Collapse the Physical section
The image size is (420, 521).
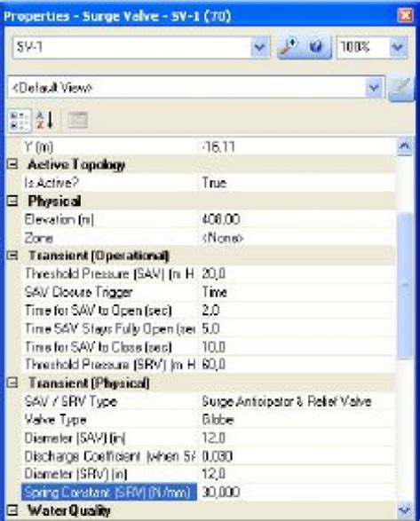coord(12,201)
